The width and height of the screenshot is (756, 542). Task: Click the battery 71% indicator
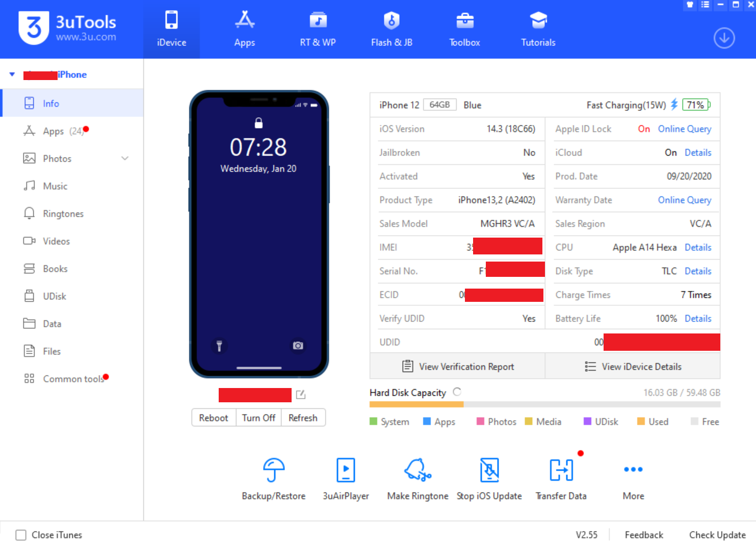click(696, 105)
